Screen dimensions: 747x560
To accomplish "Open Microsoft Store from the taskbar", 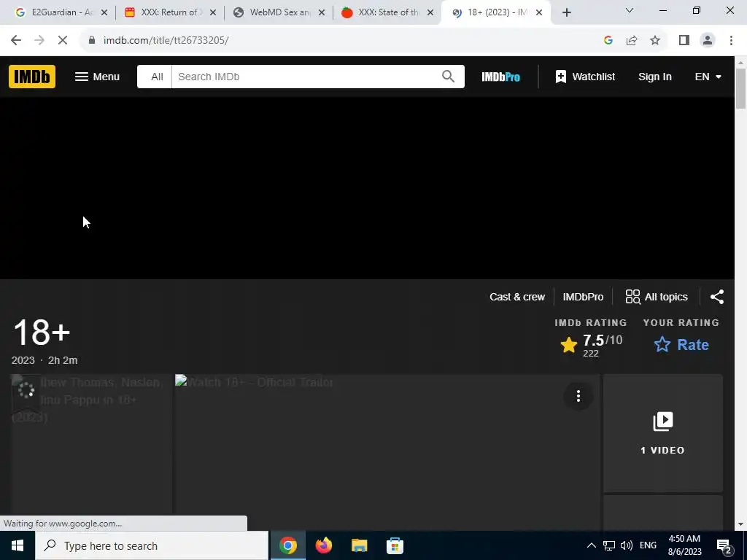I will (395, 545).
